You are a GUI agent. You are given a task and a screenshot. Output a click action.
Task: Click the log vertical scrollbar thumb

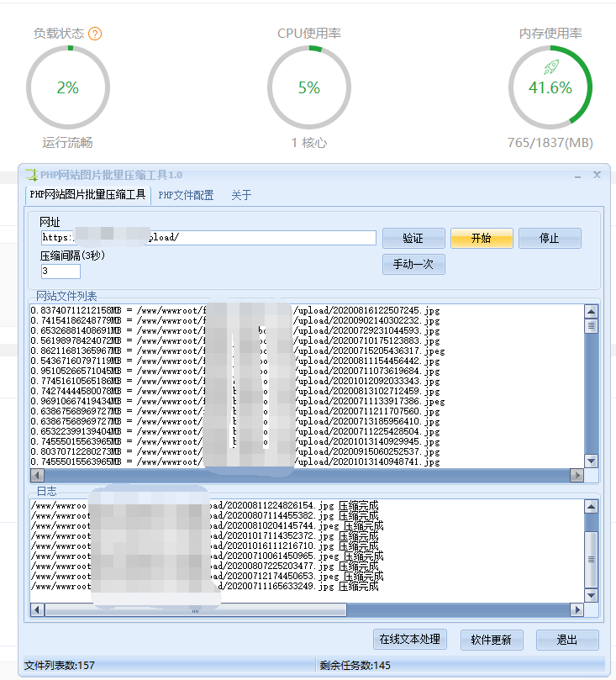(x=592, y=560)
